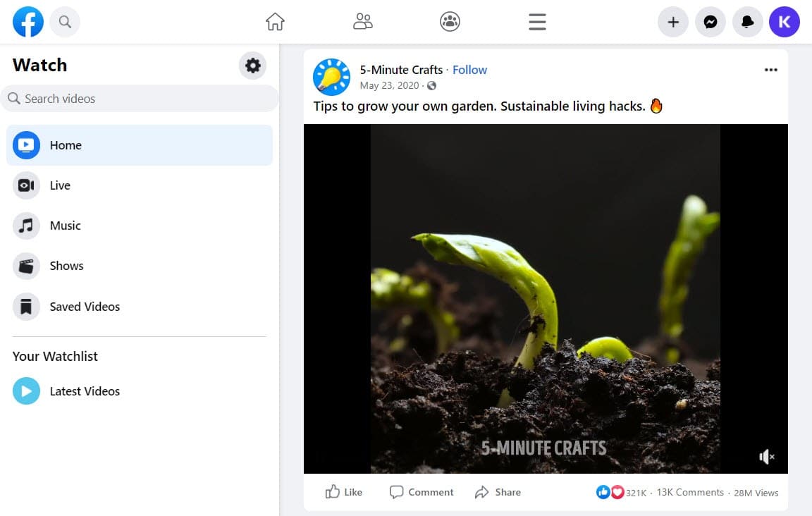This screenshot has width=812, height=516.
Task: Open the Watch settings gear
Action: click(x=252, y=66)
